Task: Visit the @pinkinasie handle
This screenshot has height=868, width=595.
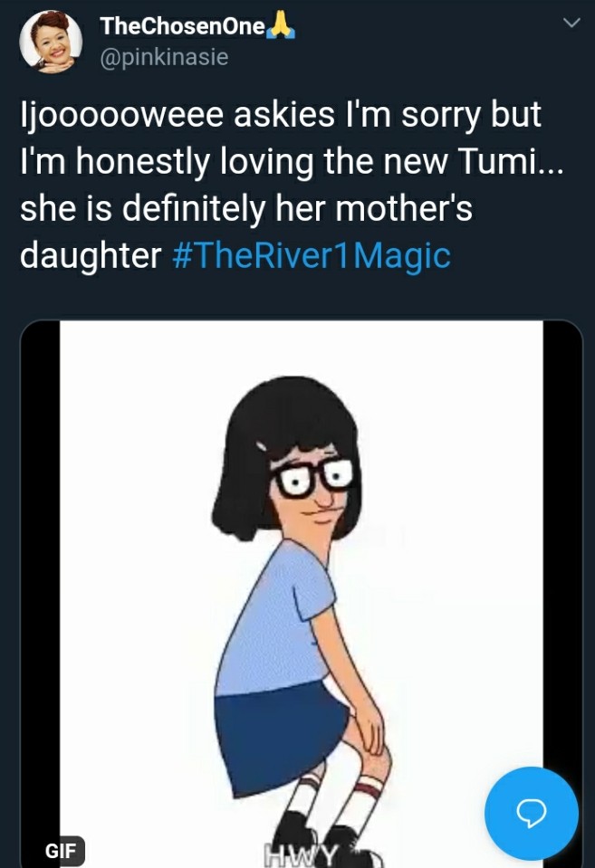Action: pos(164,56)
